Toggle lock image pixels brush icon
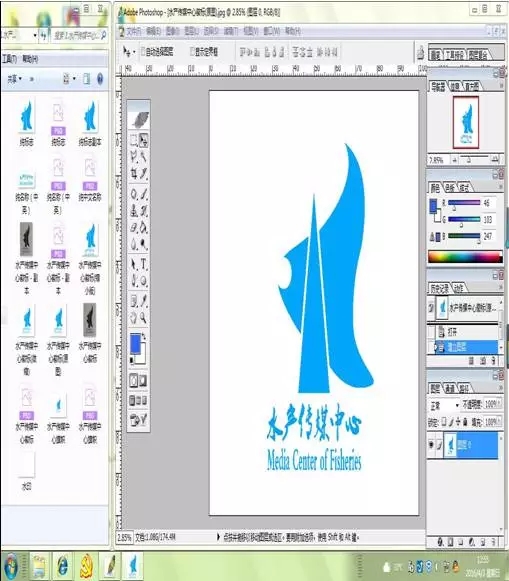The height and width of the screenshot is (581, 509). pyautogui.click(x=452, y=422)
